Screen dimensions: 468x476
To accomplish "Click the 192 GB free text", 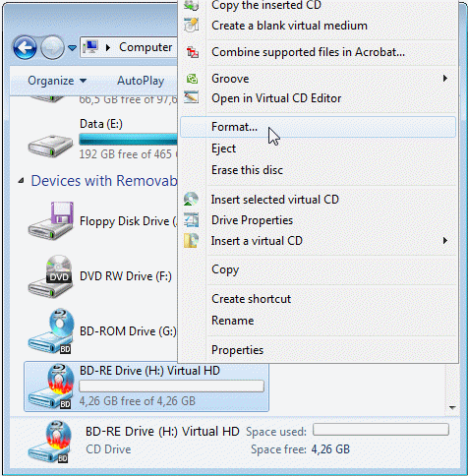I will pyautogui.click(x=128, y=154).
